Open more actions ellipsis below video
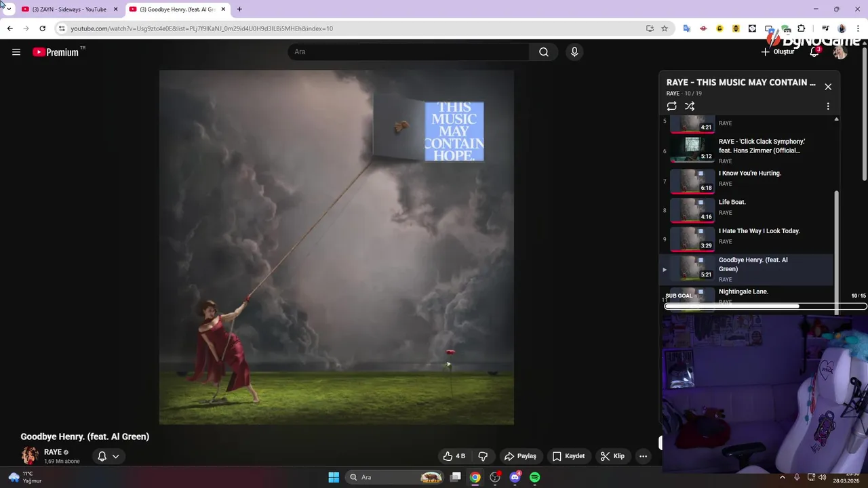The width and height of the screenshot is (868, 488). (643, 456)
